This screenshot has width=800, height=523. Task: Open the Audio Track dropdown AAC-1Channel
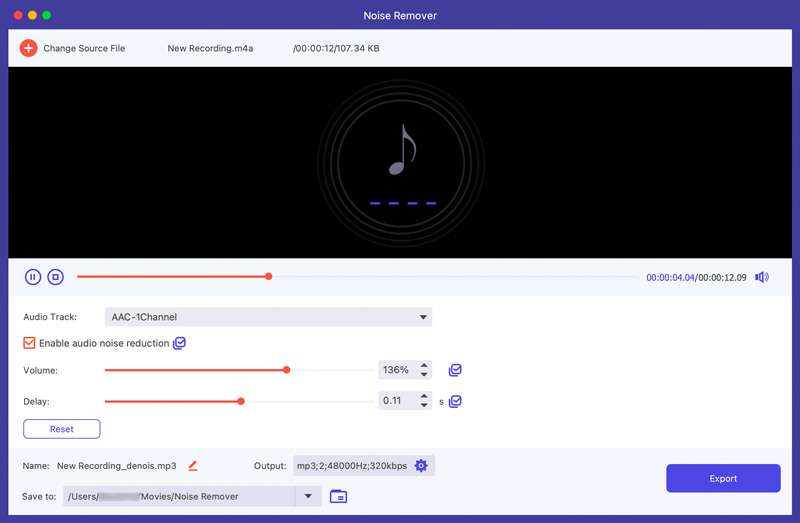pyautogui.click(x=268, y=317)
